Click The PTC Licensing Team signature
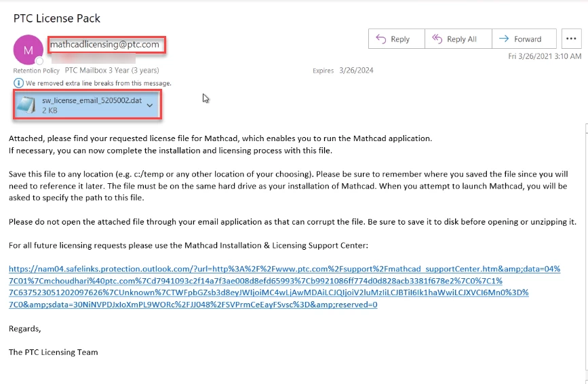 [x=54, y=352]
